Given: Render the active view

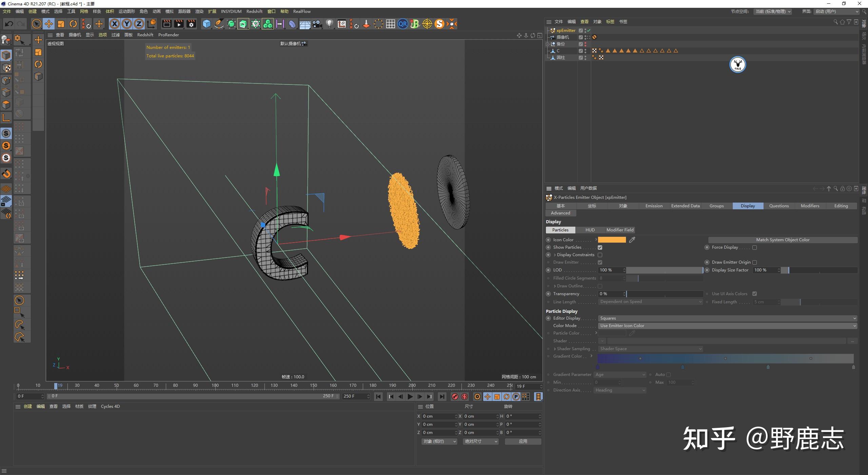Looking at the screenshot, I should pos(166,24).
